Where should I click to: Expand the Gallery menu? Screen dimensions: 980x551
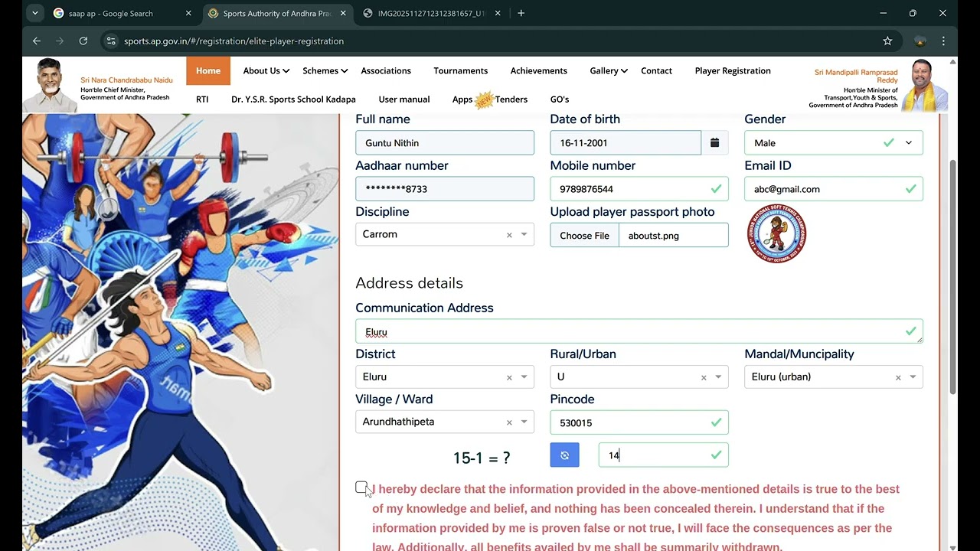coord(609,70)
